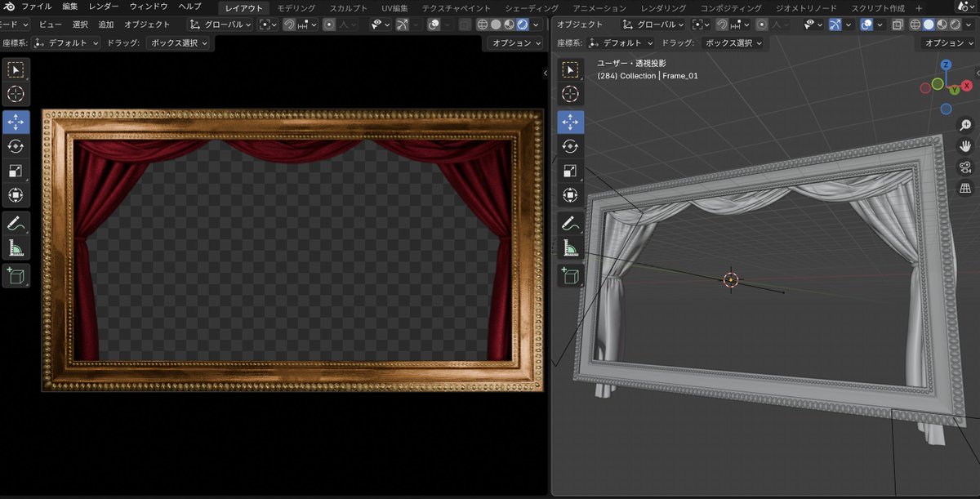Screen dimensions: 980x499
Task: Select the Add Cube tool in left viewport
Action: pyautogui.click(x=16, y=276)
